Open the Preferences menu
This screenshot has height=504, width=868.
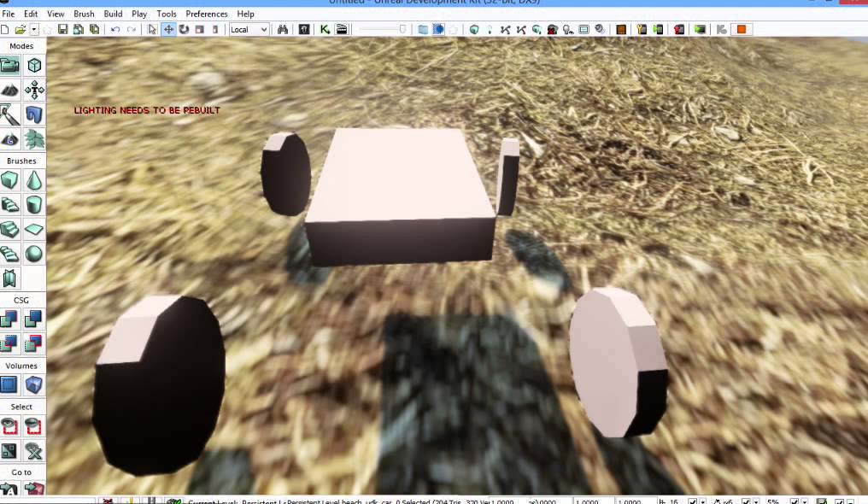(x=207, y=14)
